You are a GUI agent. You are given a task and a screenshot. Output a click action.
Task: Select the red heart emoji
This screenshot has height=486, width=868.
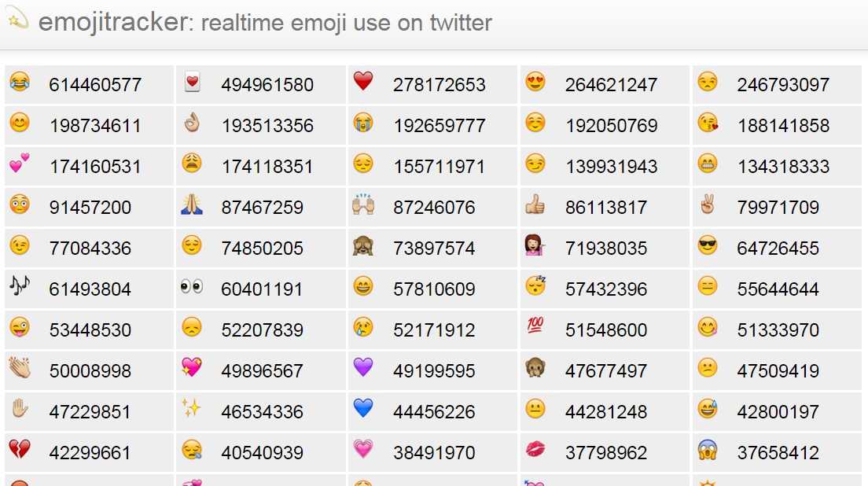[x=363, y=81]
